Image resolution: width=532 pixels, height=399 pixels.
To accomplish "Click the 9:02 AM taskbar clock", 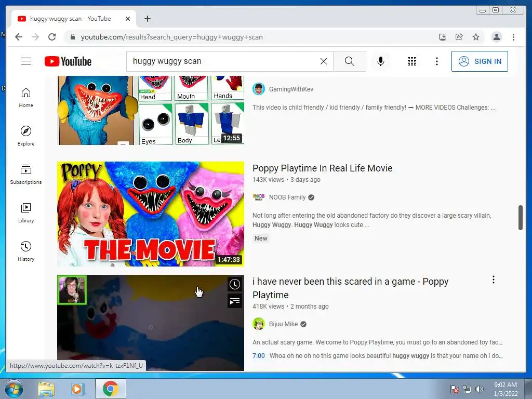I will click(x=506, y=389).
